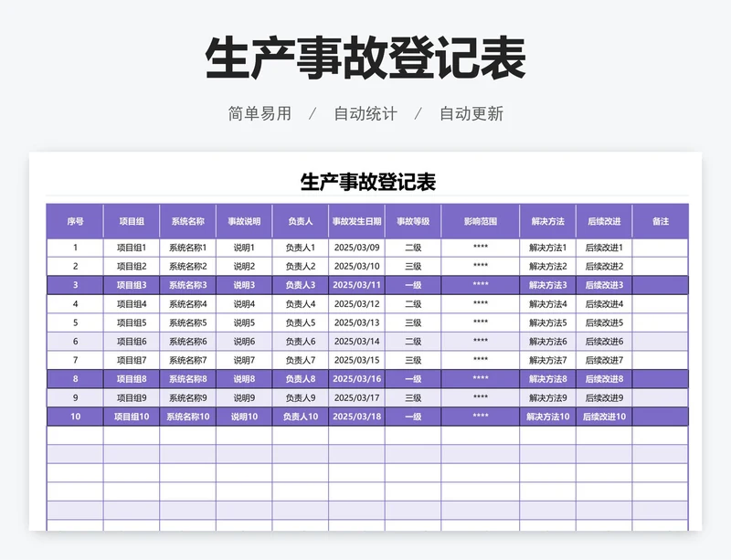Select the date cell 2025/03/11
The width and height of the screenshot is (731, 560).
pyautogui.click(x=356, y=285)
